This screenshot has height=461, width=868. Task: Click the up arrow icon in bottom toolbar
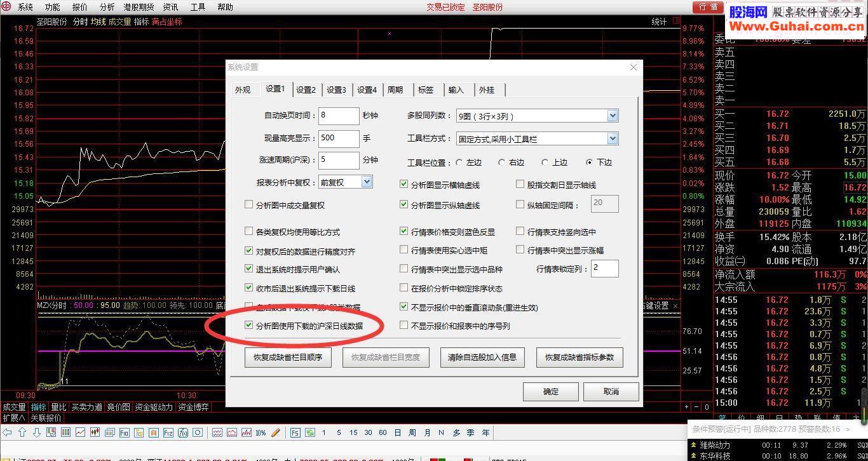22,432
